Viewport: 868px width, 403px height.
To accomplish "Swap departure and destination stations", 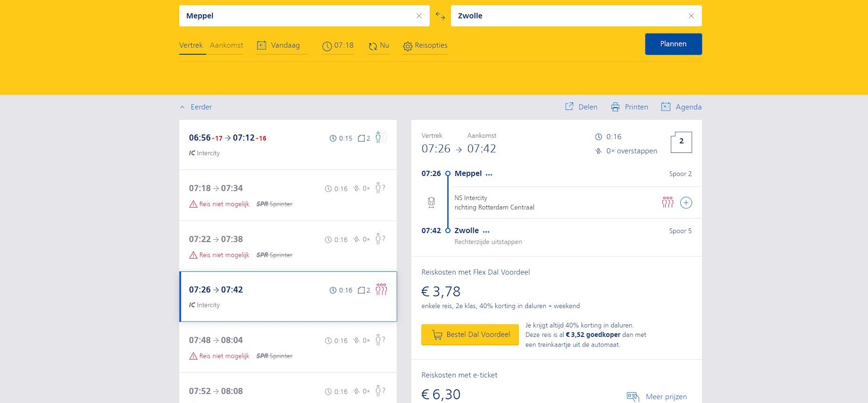I will 440,16.
